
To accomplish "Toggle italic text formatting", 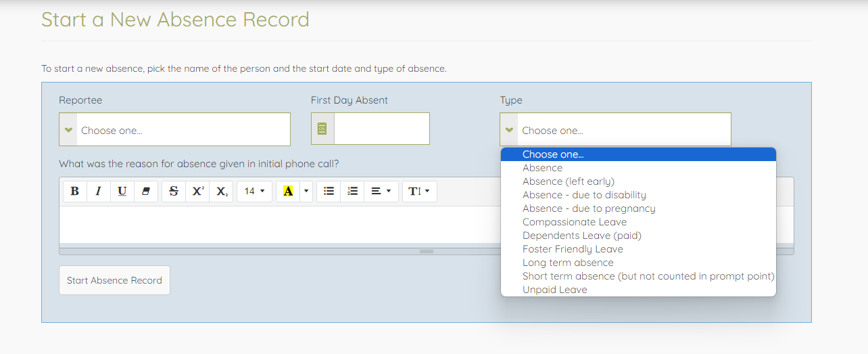I will [98, 192].
